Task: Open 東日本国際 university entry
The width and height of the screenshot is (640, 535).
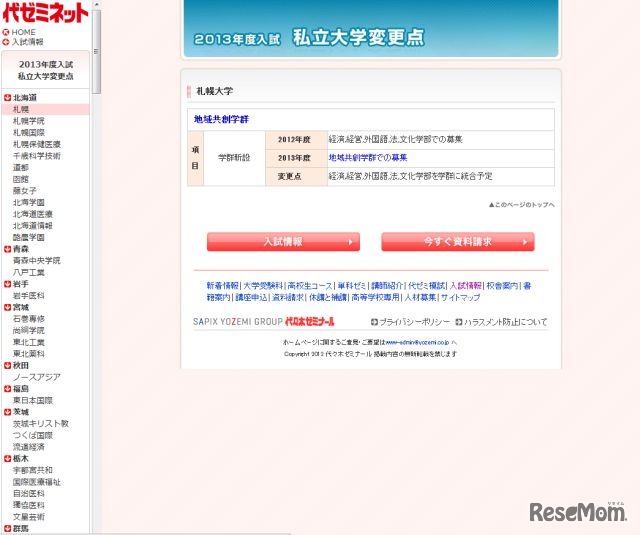Action: point(33,400)
